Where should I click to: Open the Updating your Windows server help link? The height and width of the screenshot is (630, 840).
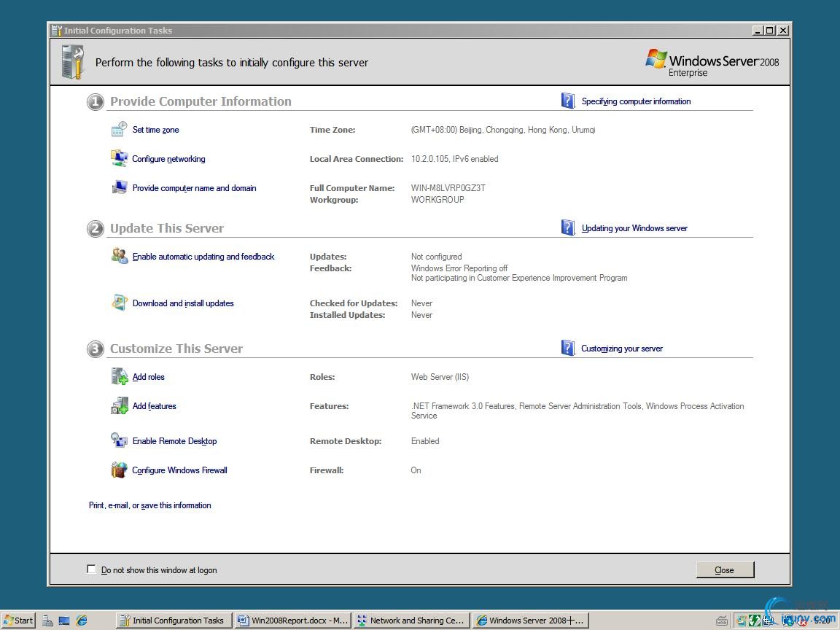634,228
